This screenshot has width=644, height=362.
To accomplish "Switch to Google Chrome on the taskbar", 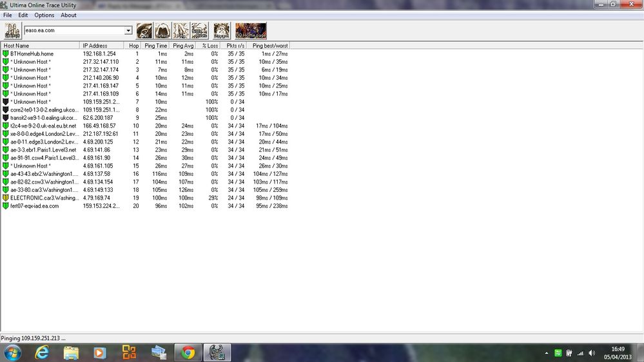I will [x=188, y=352].
